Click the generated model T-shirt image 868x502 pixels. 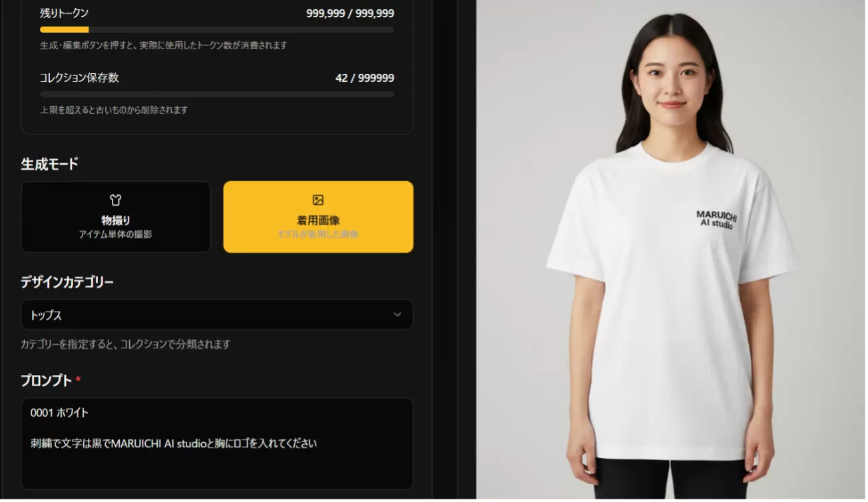click(671, 250)
